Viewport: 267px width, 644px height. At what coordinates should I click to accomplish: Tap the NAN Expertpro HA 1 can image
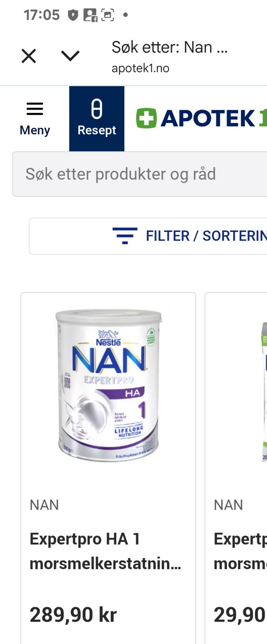coord(108,386)
